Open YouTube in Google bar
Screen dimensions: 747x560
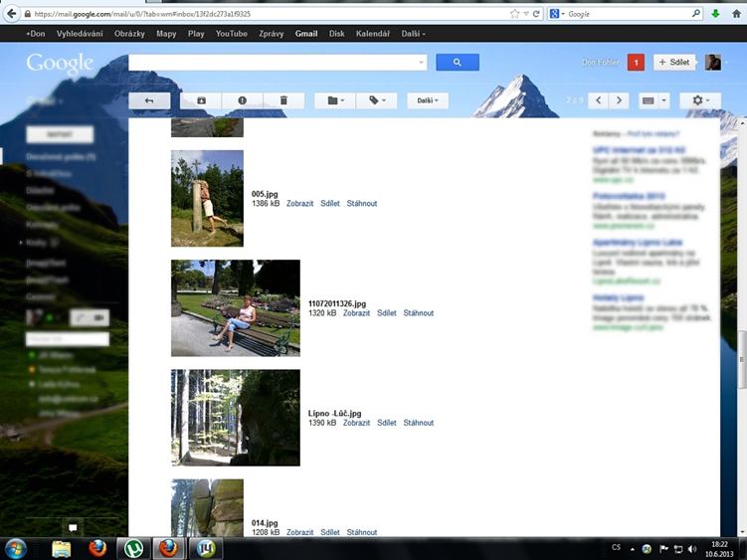pyautogui.click(x=231, y=34)
